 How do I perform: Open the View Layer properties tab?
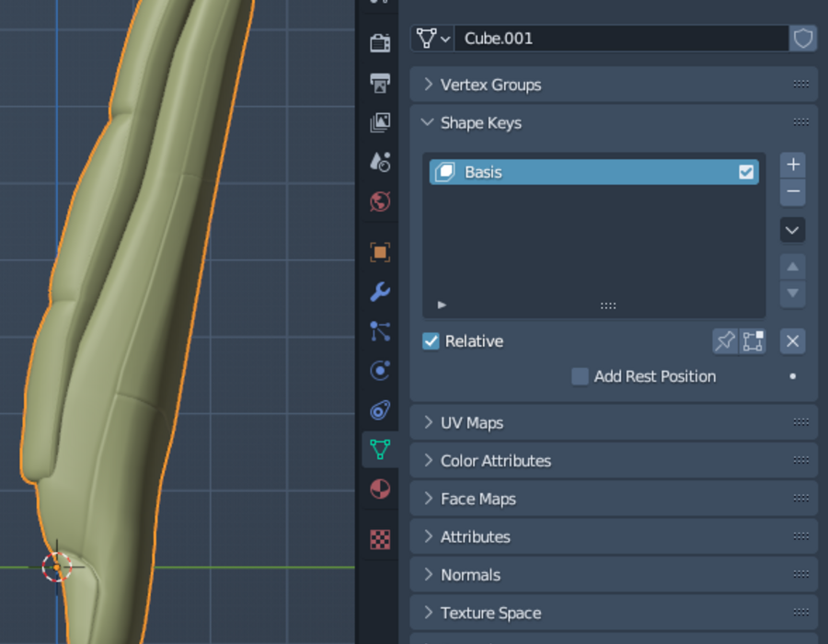[380, 122]
